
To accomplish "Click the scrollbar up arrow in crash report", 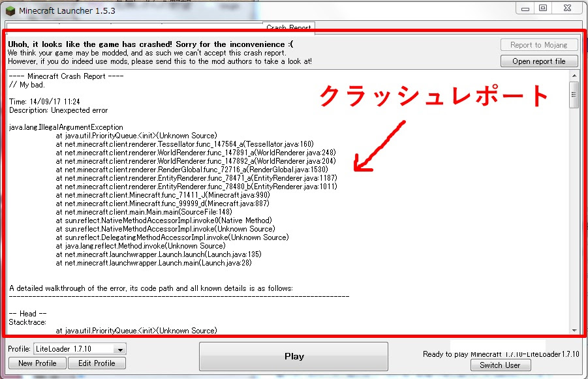I will coord(574,76).
